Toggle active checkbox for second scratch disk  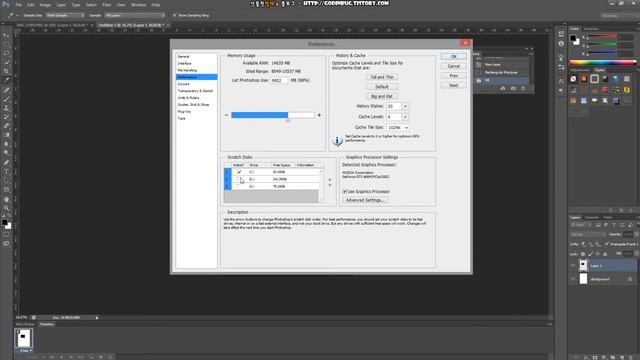click(x=239, y=179)
